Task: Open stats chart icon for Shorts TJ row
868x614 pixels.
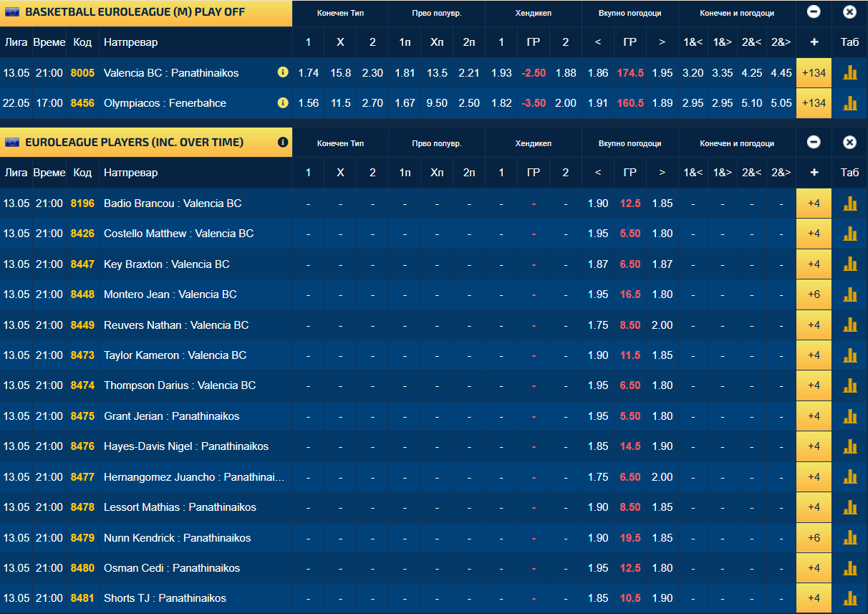Action: tap(850, 598)
